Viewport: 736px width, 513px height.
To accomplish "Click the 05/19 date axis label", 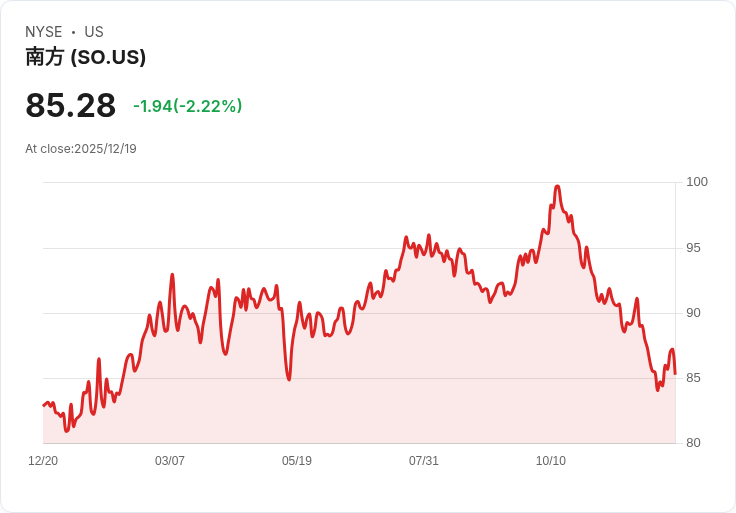I will [x=297, y=461].
